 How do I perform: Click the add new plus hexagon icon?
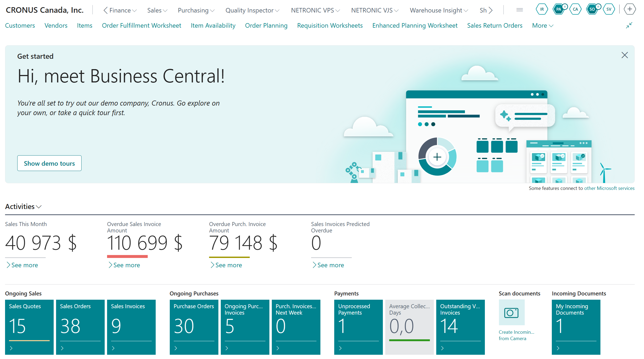pos(630,10)
